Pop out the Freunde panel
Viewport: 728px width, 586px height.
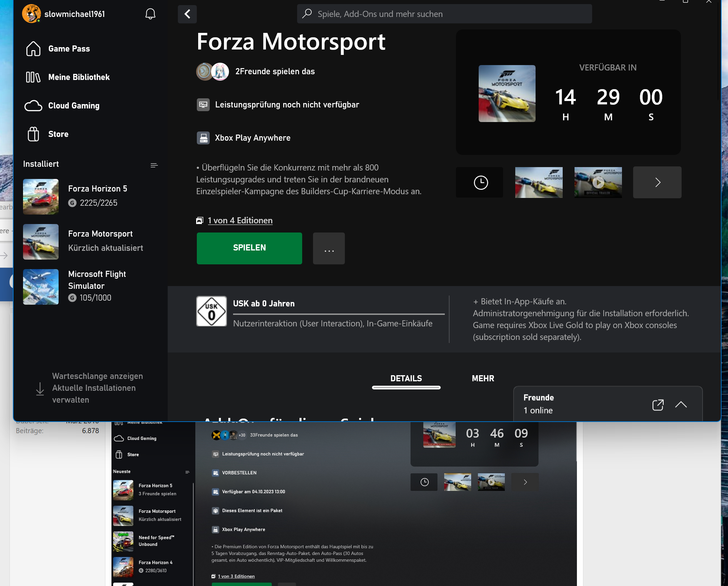tap(658, 405)
